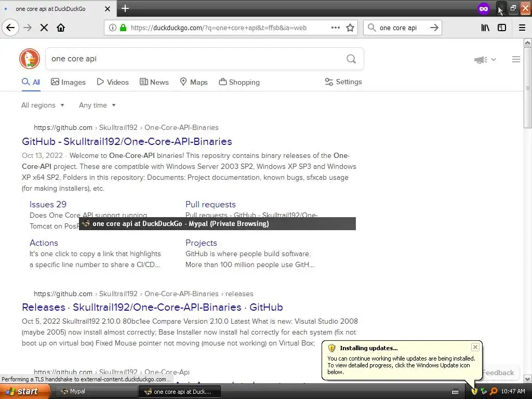Image resolution: width=532 pixels, height=399 pixels.
Task: Click the browser toolbar search field
Action: (402, 28)
